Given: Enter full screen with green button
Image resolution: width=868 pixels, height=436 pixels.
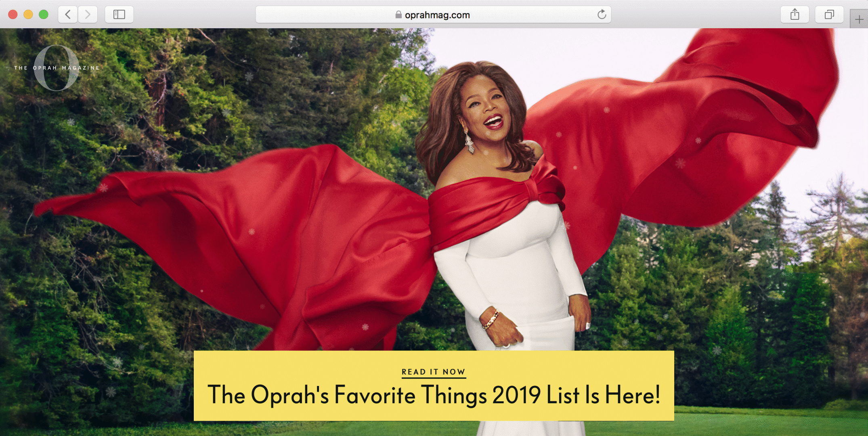Looking at the screenshot, I should tap(44, 15).
